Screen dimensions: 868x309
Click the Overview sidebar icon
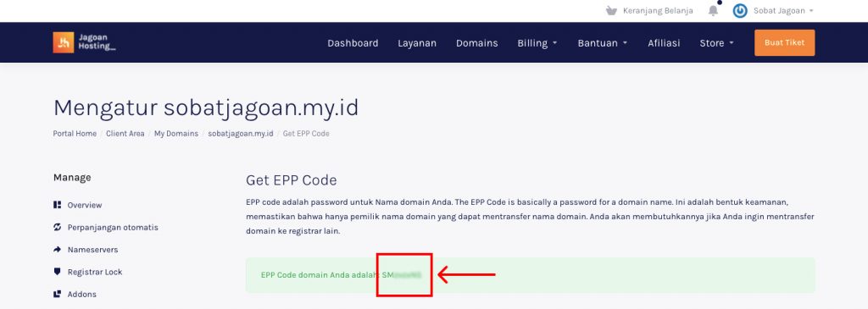57,205
